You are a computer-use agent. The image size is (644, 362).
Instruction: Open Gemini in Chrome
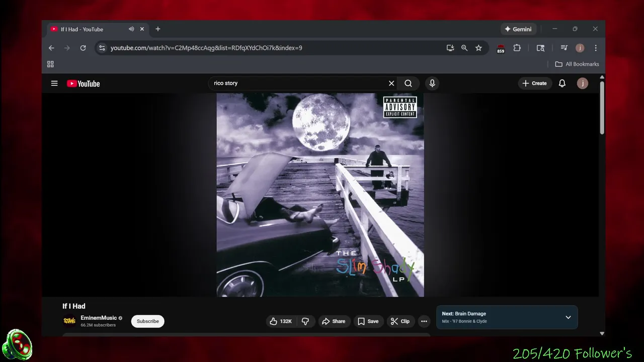[x=518, y=29]
